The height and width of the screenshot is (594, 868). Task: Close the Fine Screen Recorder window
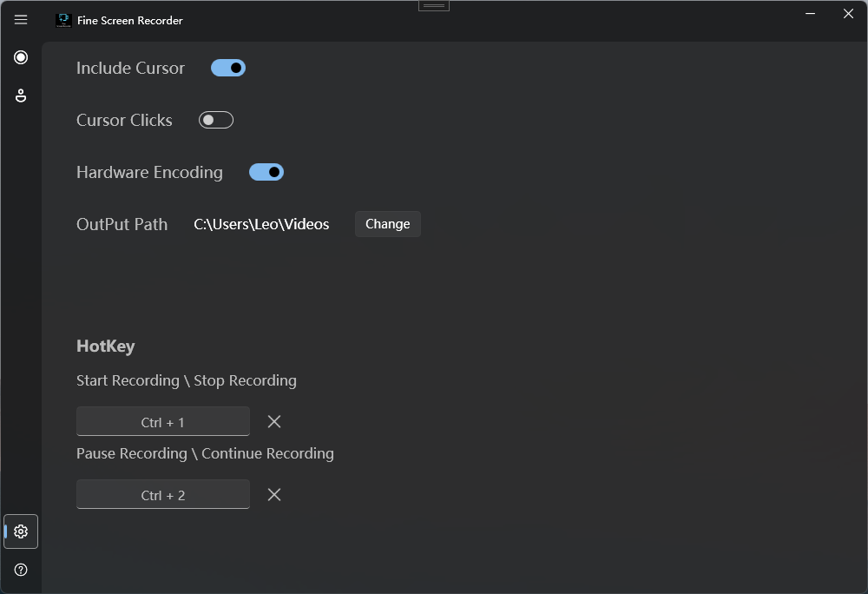pyautogui.click(x=848, y=14)
